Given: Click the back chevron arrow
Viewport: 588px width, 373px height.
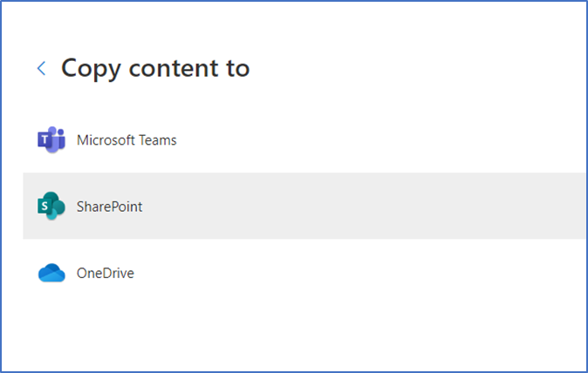Looking at the screenshot, I should (42, 69).
